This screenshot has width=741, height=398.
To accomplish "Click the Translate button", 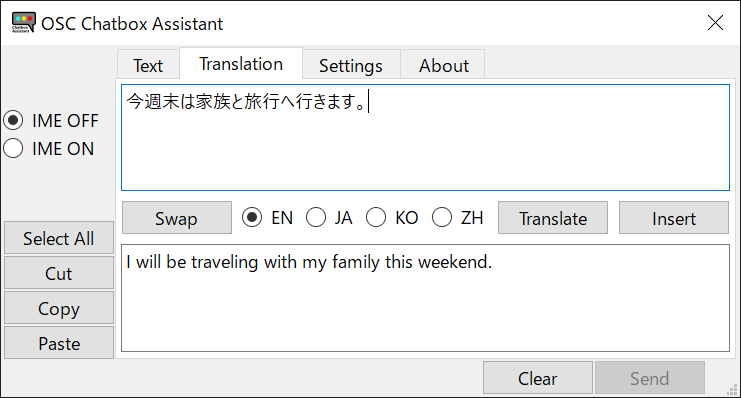I will pos(553,218).
